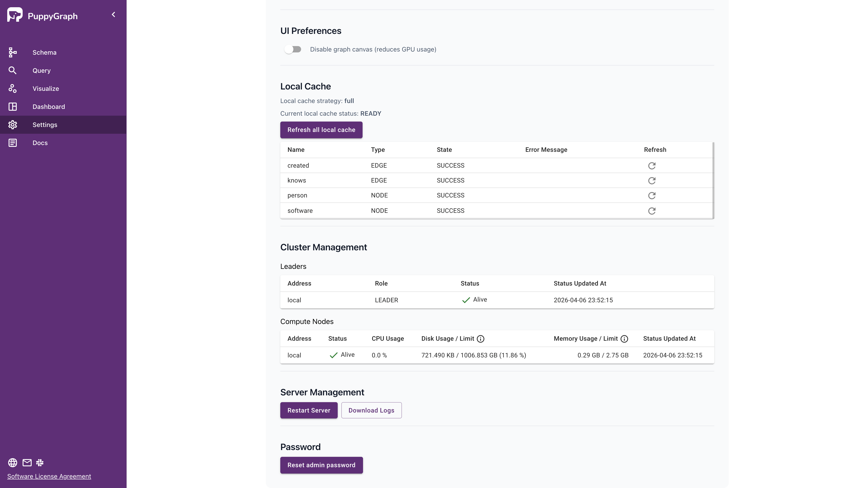Refresh the software node cache
Image resolution: width=868 pixels, height=488 pixels.
tap(652, 211)
